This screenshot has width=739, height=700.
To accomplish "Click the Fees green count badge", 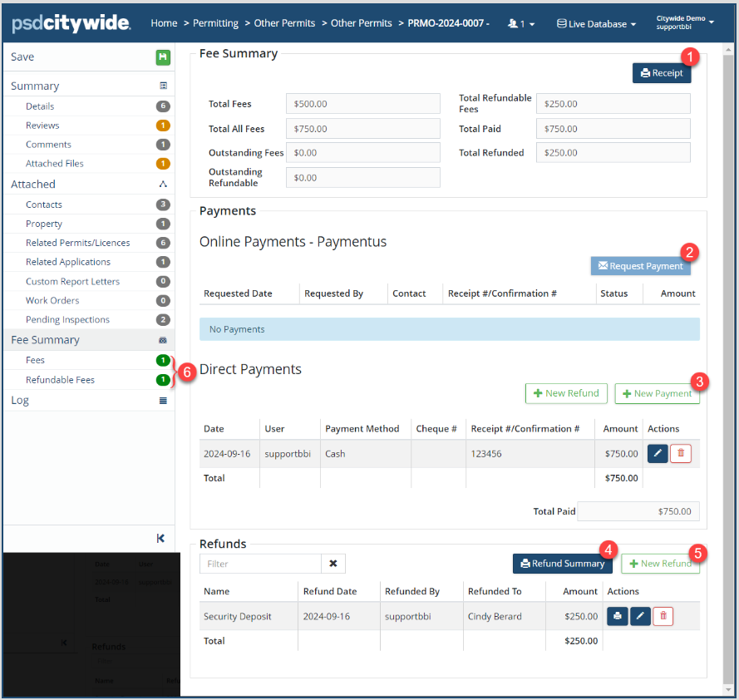I will [163, 360].
